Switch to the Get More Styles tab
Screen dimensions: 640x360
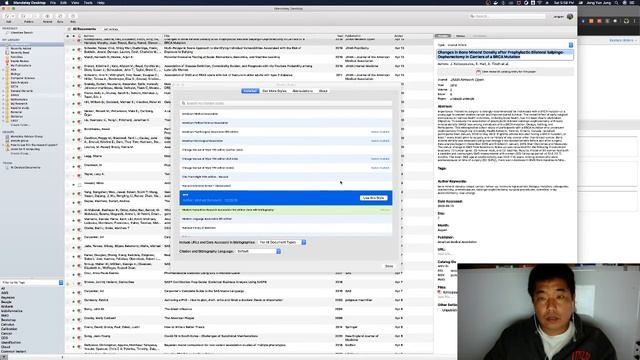pyautogui.click(x=274, y=91)
